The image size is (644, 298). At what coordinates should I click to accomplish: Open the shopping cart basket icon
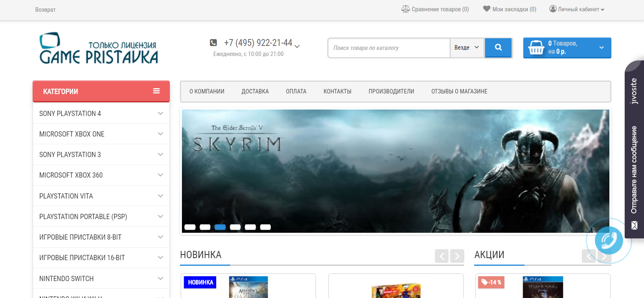(x=536, y=48)
